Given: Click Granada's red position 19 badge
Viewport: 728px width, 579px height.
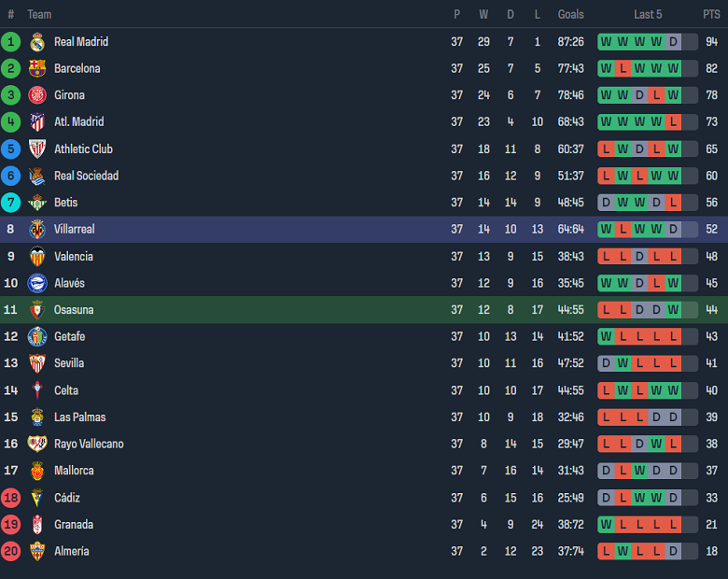Looking at the screenshot, I should 11,525.
